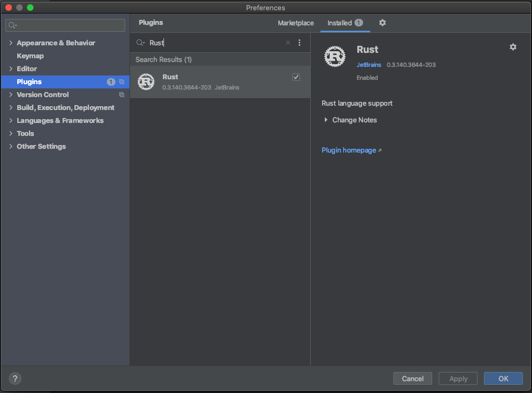The image size is (532, 393).
Task: Click the Rust language support description
Action: [x=357, y=103]
